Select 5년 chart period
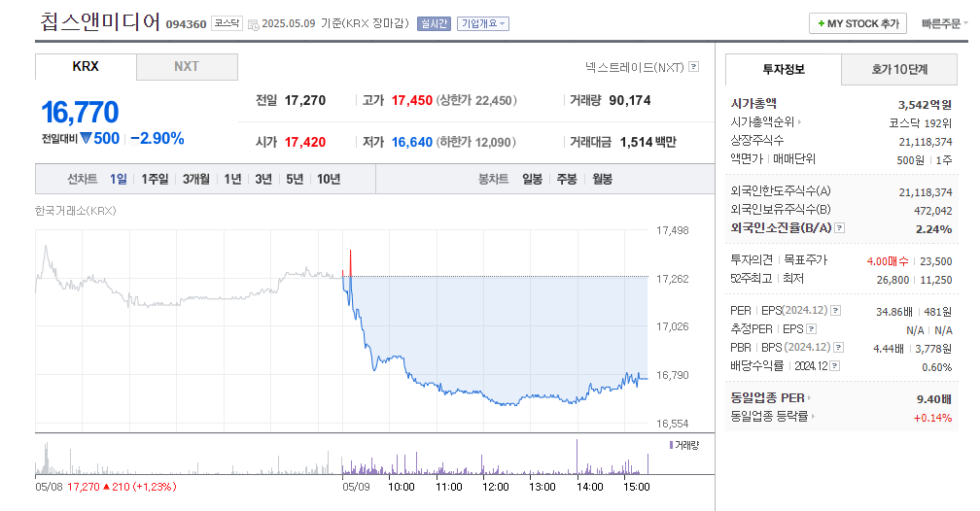Viewport: 980px width, 511px height. point(295,180)
